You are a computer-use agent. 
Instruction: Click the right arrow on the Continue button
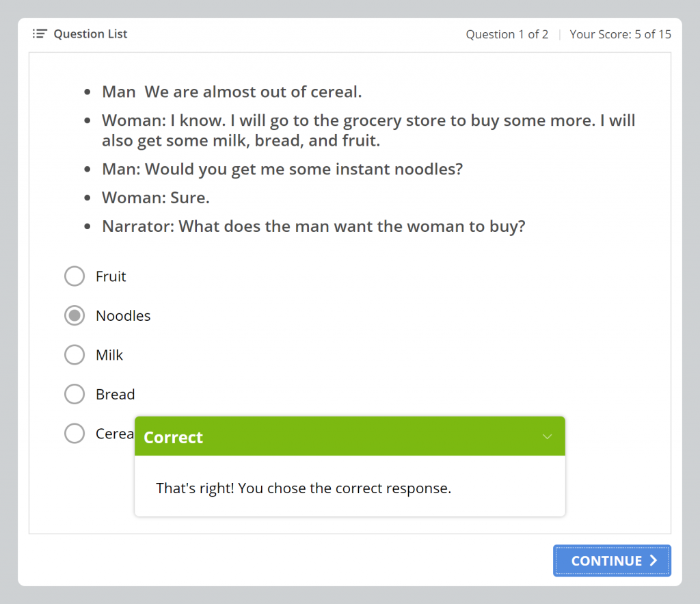pyautogui.click(x=654, y=561)
